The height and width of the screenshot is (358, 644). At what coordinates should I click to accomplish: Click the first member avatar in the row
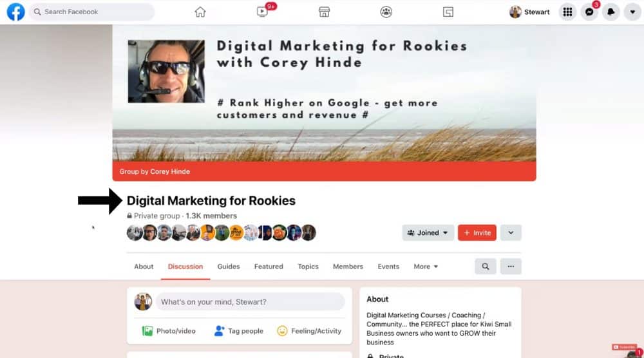click(135, 233)
